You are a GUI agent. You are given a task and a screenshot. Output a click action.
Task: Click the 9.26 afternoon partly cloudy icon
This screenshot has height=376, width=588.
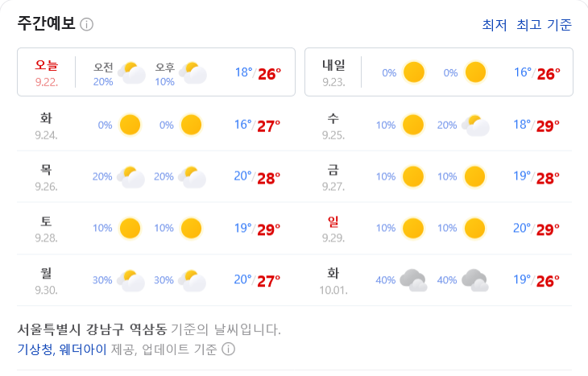click(192, 177)
